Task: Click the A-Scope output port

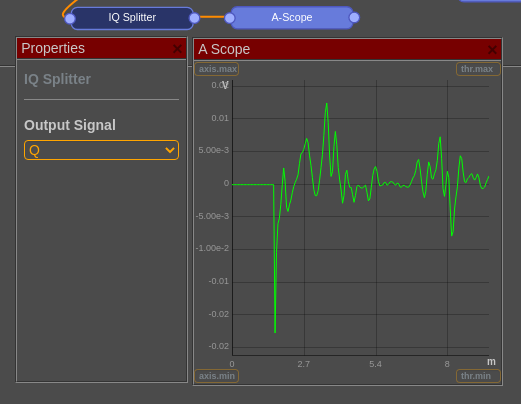Action: 354,17
